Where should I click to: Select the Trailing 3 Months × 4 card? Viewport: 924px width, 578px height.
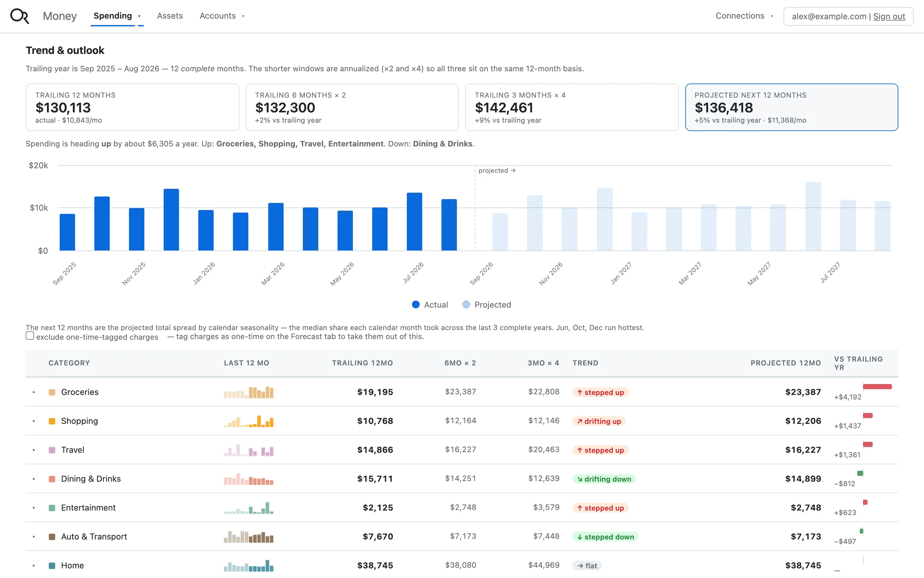pyautogui.click(x=572, y=108)
